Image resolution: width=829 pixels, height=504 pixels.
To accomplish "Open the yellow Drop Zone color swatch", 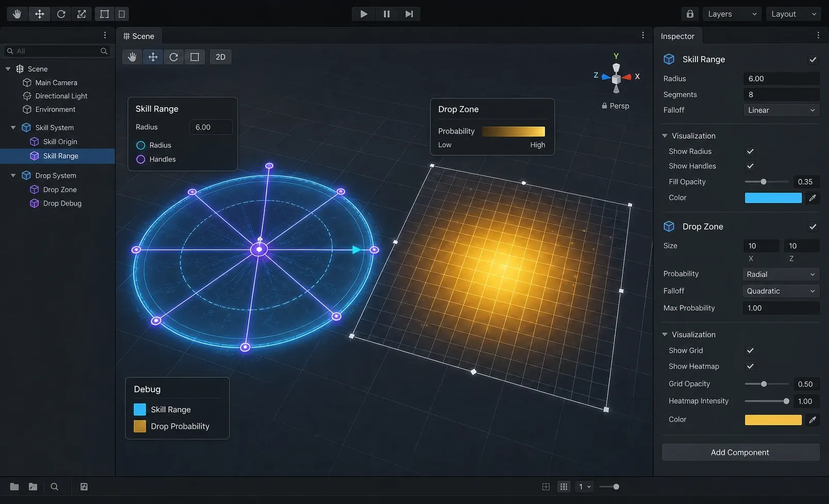I will pyautogui.click(x=773, y=420).
